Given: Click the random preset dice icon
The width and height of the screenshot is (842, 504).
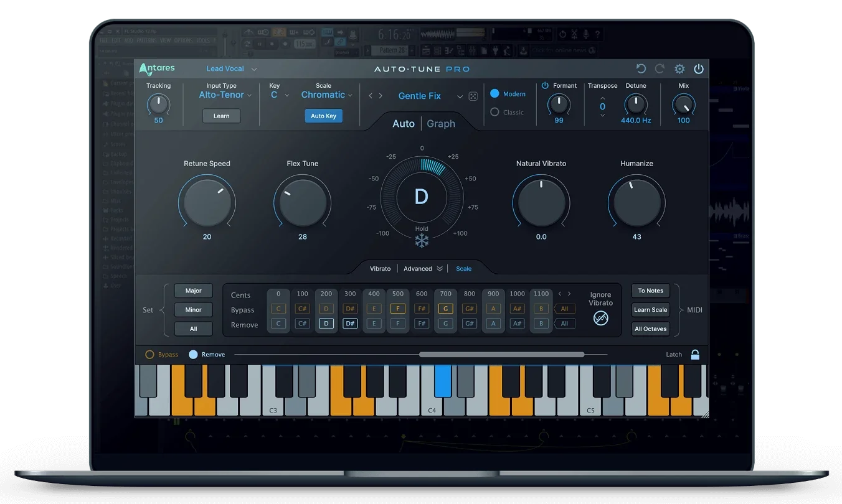Looking at the screenshot, I should coord(473,96).
